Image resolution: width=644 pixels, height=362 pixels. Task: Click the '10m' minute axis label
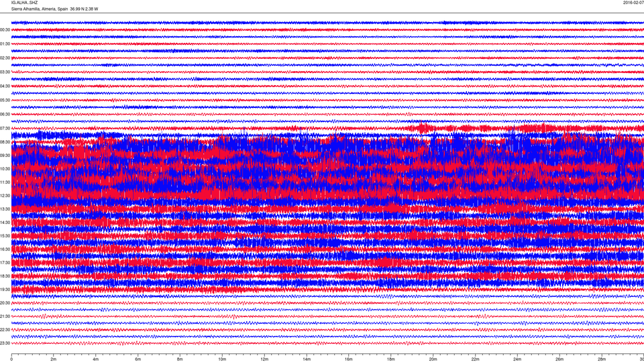(x=222, y=359)
